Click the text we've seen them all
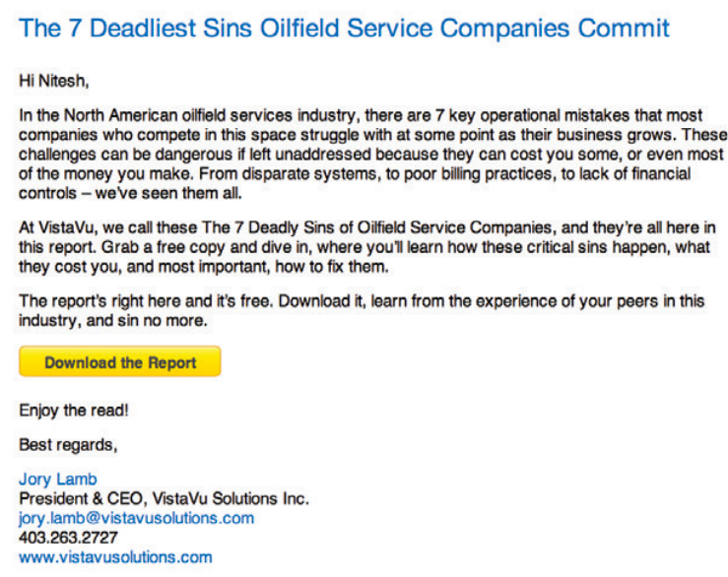The height and width of the screenshot is (577, 728). point(168,193)
